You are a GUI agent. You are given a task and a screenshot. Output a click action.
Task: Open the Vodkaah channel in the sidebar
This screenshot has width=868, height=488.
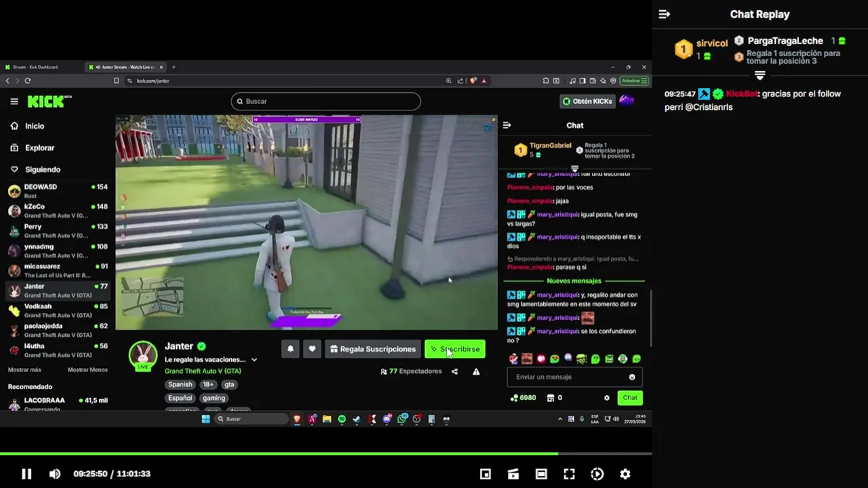coord(58,310)
